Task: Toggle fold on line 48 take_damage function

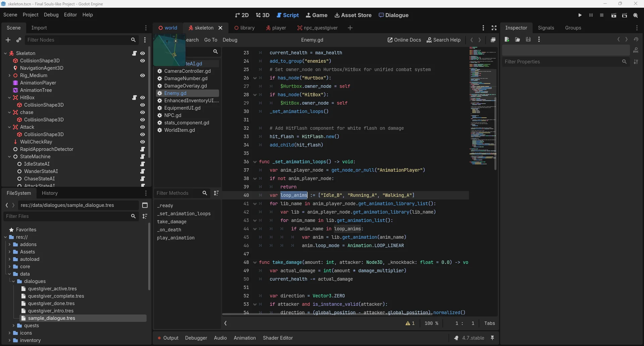Action: tap(255, 263)
